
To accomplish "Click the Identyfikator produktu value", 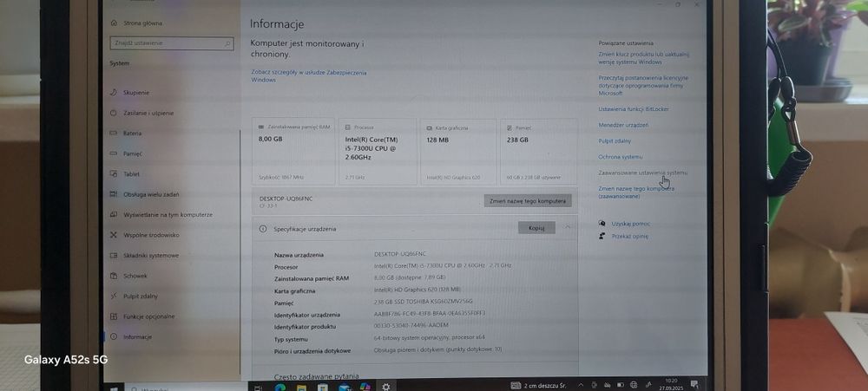I will click(411, 325).
